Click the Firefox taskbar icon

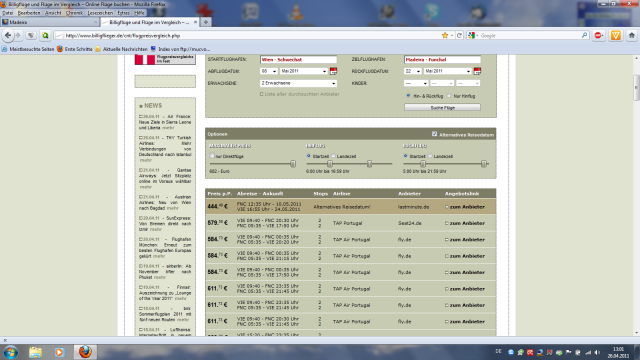tap(85, 352)
